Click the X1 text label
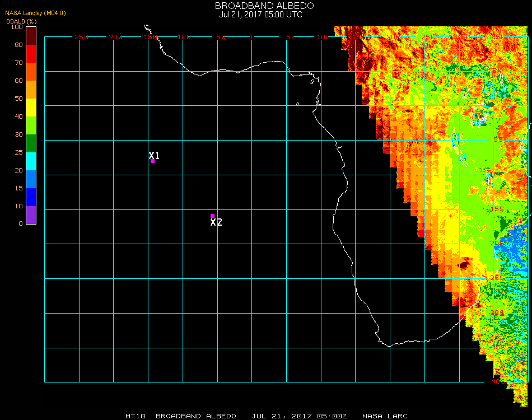 click(x=154, y=155)
